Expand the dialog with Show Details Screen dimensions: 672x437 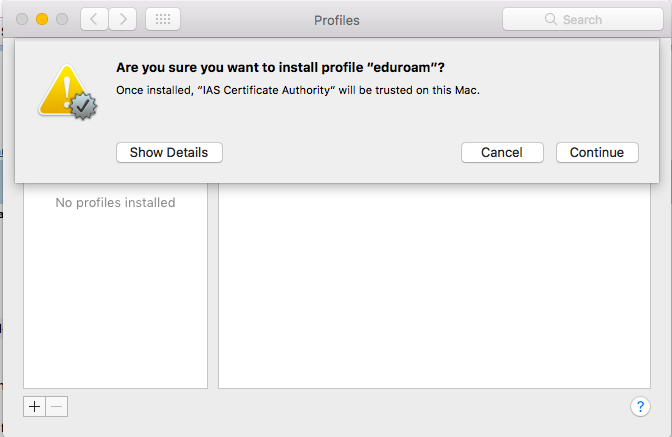pos(169,152)
